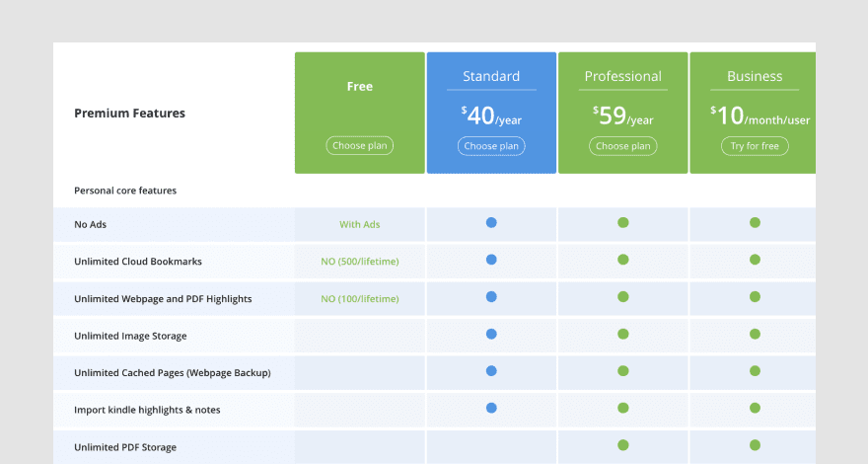Click the $59/year Professional price
The width and height of the screenshot is (868, 464).
point(622,116)
